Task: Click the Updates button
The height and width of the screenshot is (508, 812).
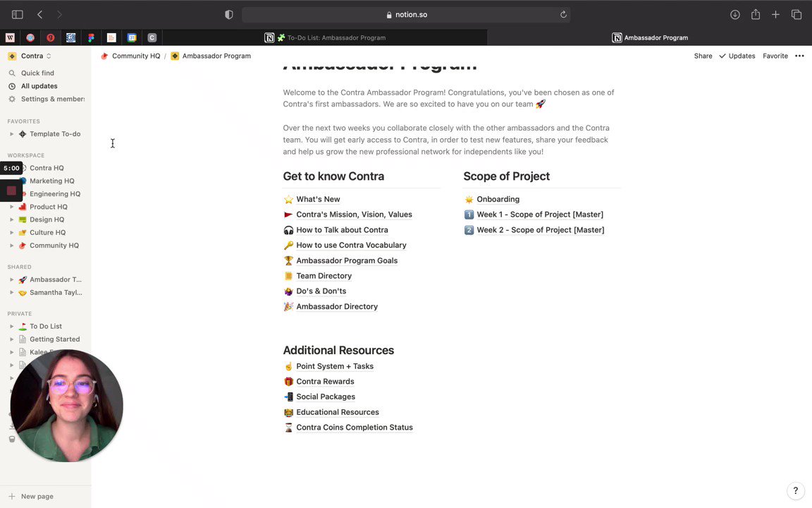Action: pyautogui.click(x=737, y=56)
